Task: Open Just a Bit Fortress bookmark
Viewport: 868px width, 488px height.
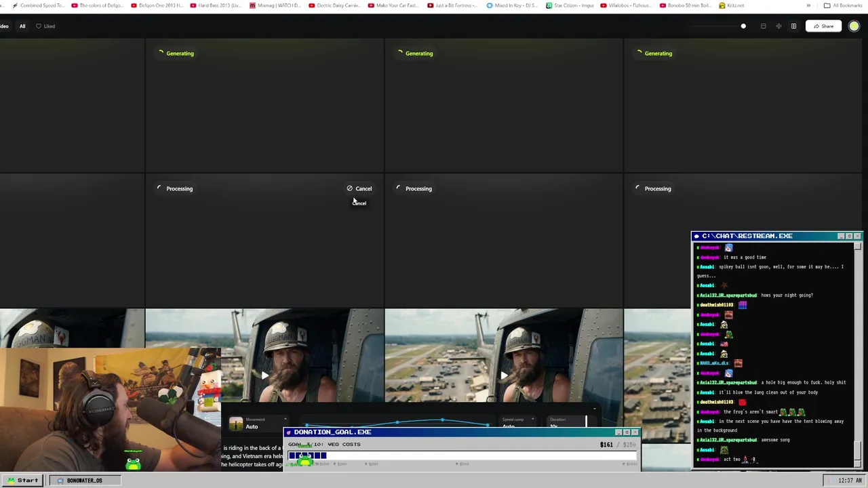Action: (x=453, y=5)
